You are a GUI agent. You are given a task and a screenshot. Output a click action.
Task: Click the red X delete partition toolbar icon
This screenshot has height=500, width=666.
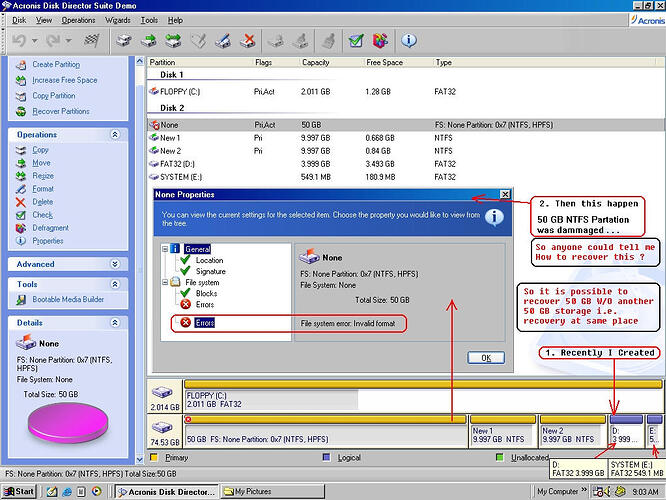point(249,41)
